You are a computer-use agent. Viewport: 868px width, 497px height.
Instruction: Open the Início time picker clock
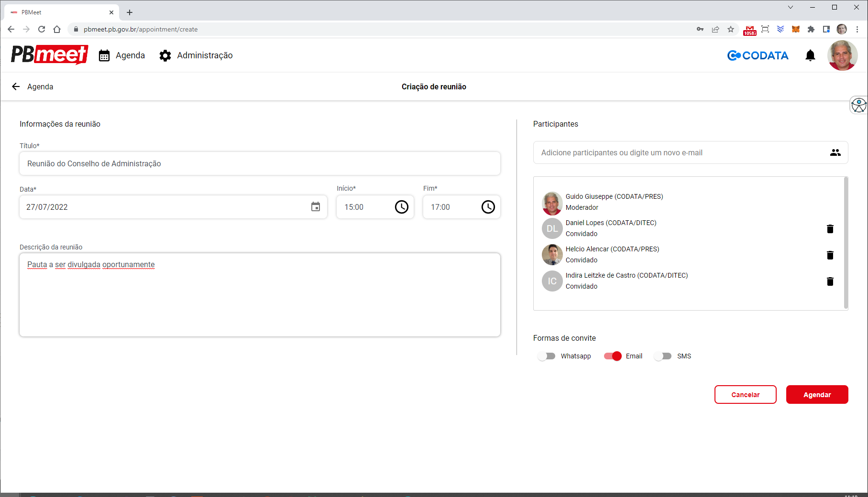pyautogui.click(x=401, y=207)
